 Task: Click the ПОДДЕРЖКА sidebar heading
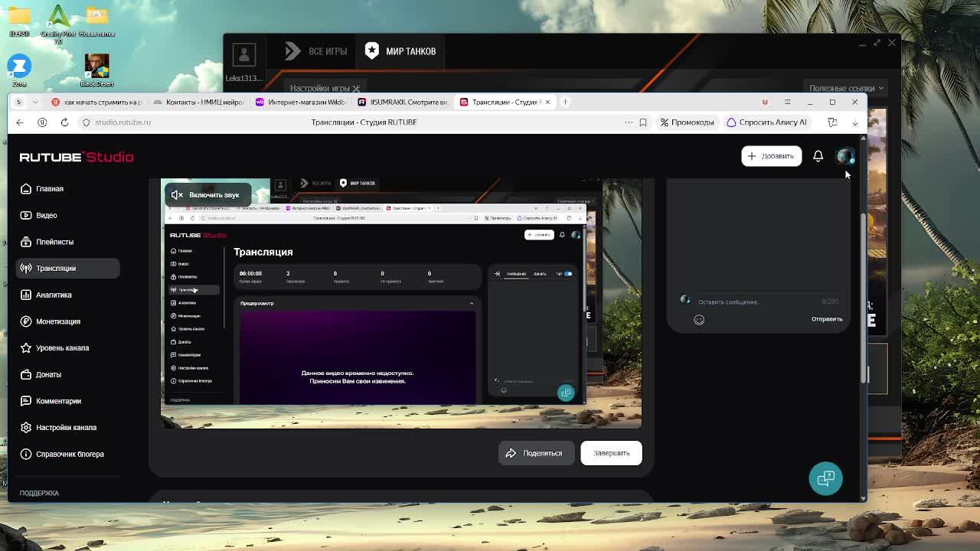(x=39, y=494)
